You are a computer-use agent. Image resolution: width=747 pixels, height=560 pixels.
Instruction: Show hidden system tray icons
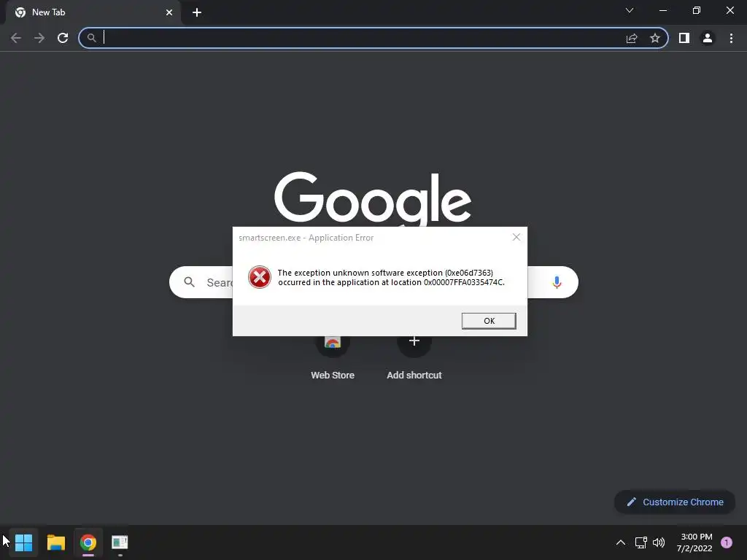tap(620, 542)
